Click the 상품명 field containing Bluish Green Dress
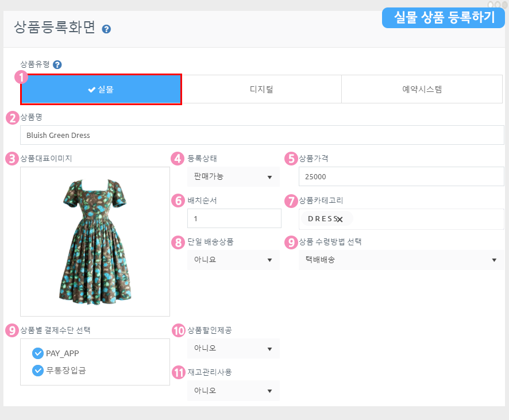The height and width of the screenshot is (420, 509). pos(261,136)
